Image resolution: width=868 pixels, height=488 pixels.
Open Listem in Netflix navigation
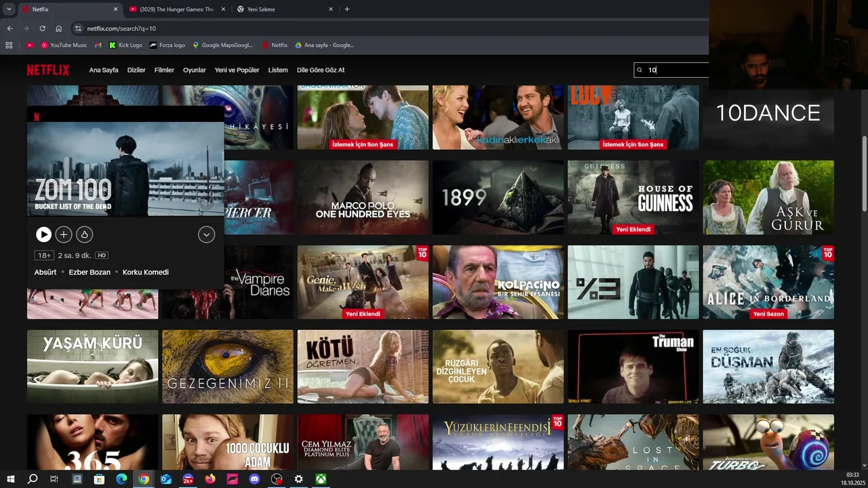(278, 70)
